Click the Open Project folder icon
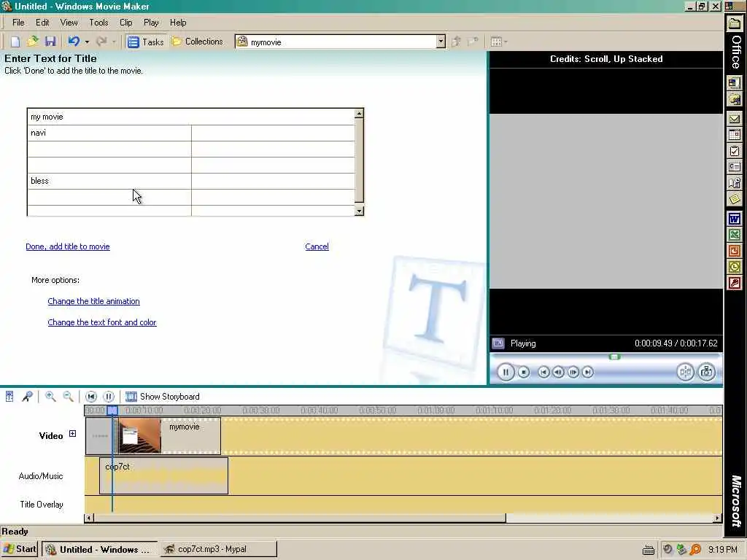 click(x=32, y=42)
